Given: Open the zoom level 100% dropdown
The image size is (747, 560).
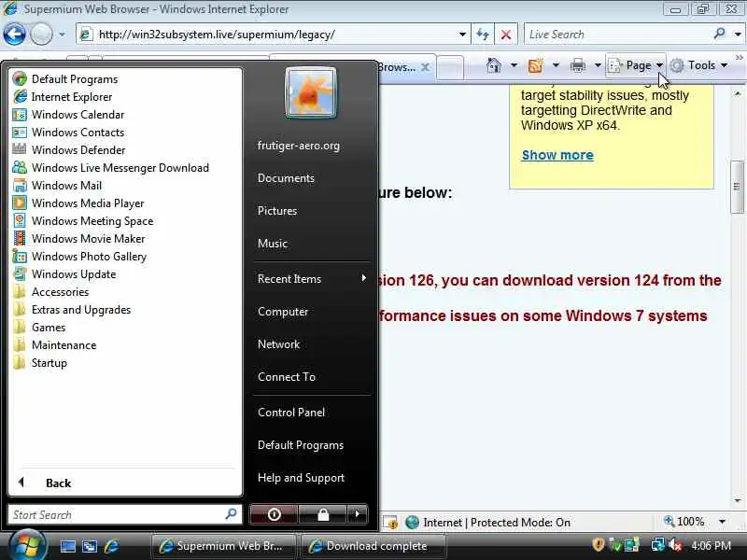Looking at the screenshot, I should 722,522.
